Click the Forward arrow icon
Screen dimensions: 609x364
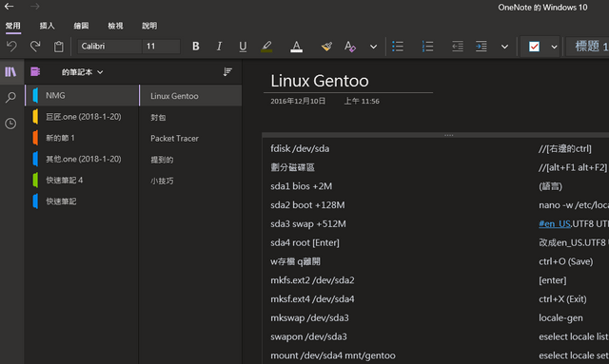pos(35,7)
